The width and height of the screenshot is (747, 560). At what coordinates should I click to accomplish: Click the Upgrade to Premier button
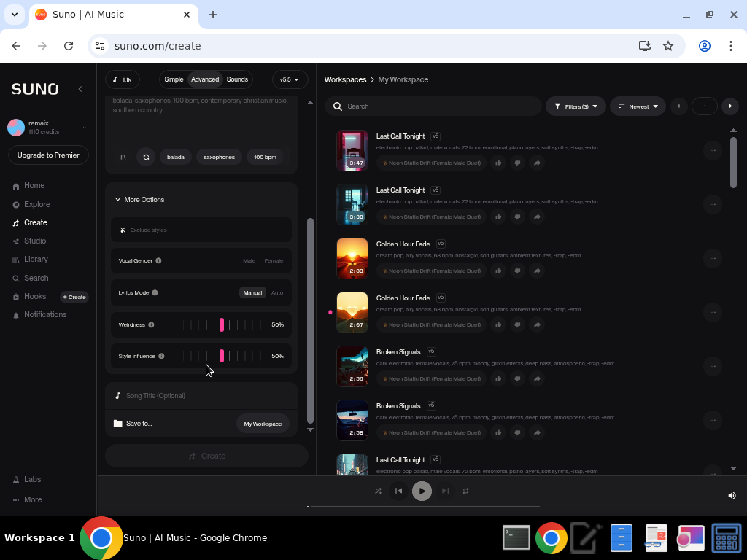pos(47,155)
